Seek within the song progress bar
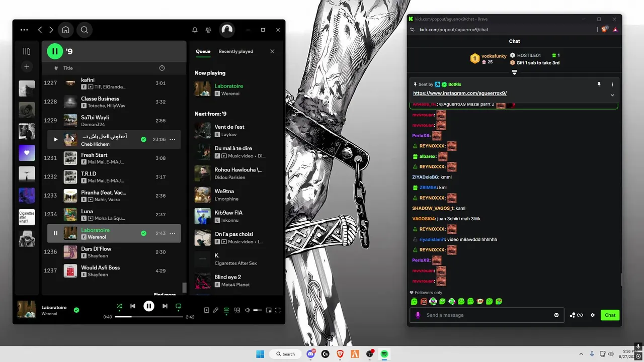Screen dimensions: 644x362 (149, 317)
